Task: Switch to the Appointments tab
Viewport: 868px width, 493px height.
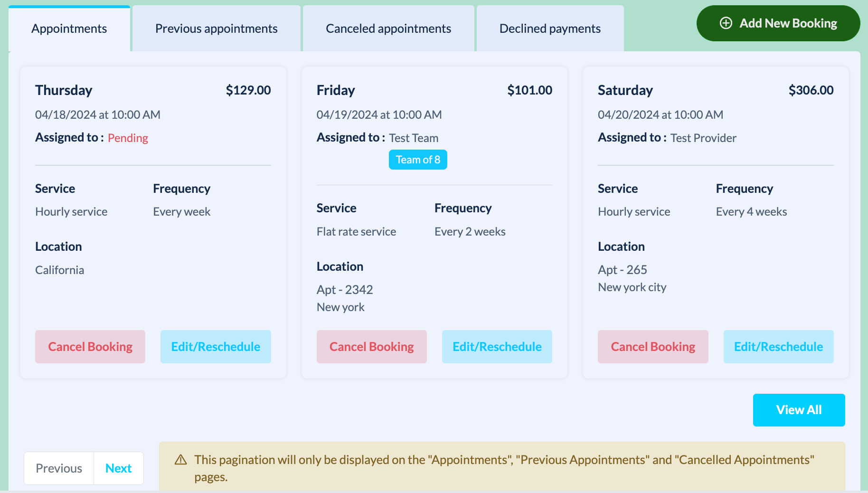Action: click(x=69, y=28)
